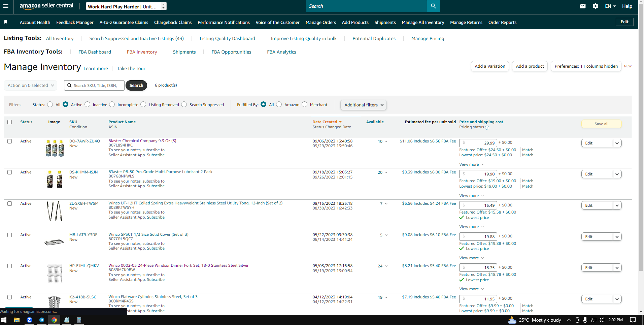Image resolution: width=644 pixels, height=325 pixels.
Task: Open Calculator from taskbar
Action: coord(79,320)
